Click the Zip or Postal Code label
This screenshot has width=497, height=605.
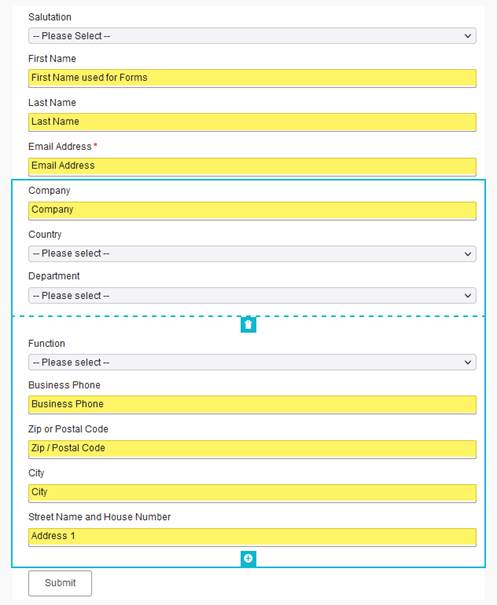coord(68,429)
